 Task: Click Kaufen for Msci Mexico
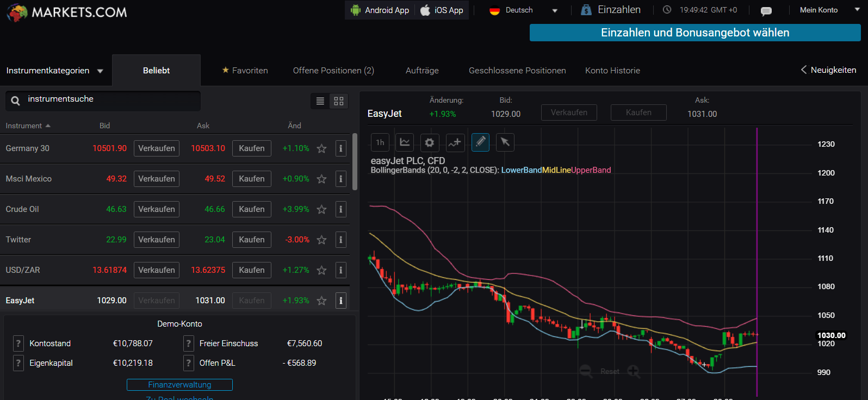coord(252,179)
